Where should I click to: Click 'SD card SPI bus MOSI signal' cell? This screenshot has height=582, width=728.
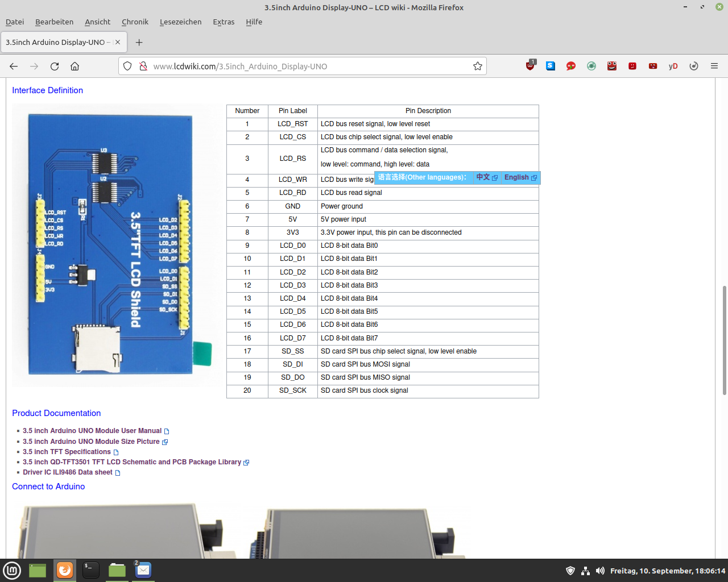[x=428, y=364]
